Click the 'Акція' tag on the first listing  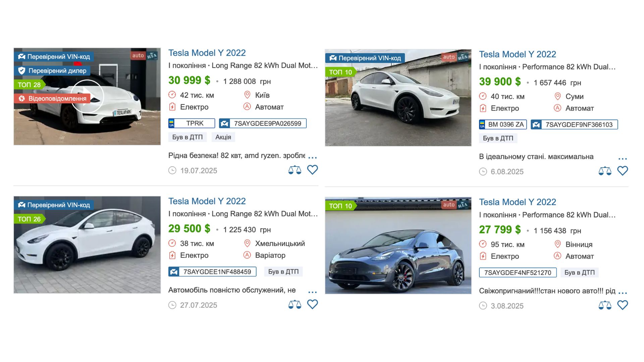pos(223,137)
